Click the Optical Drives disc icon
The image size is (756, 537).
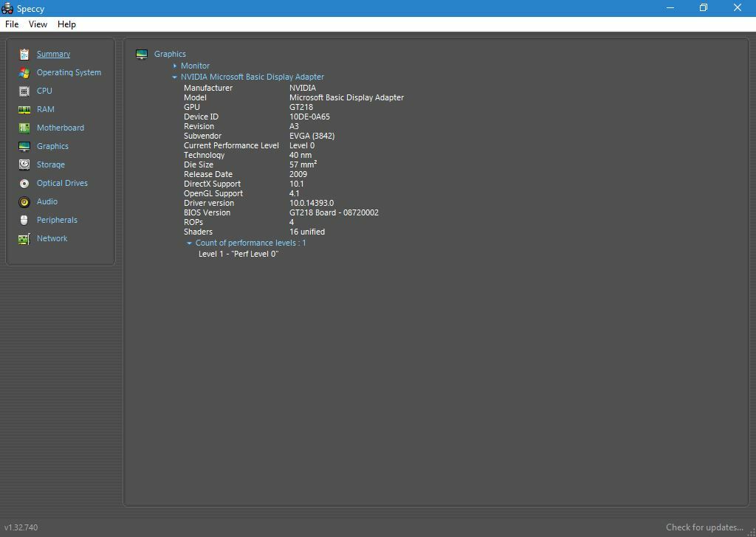[x=24, y=184]
